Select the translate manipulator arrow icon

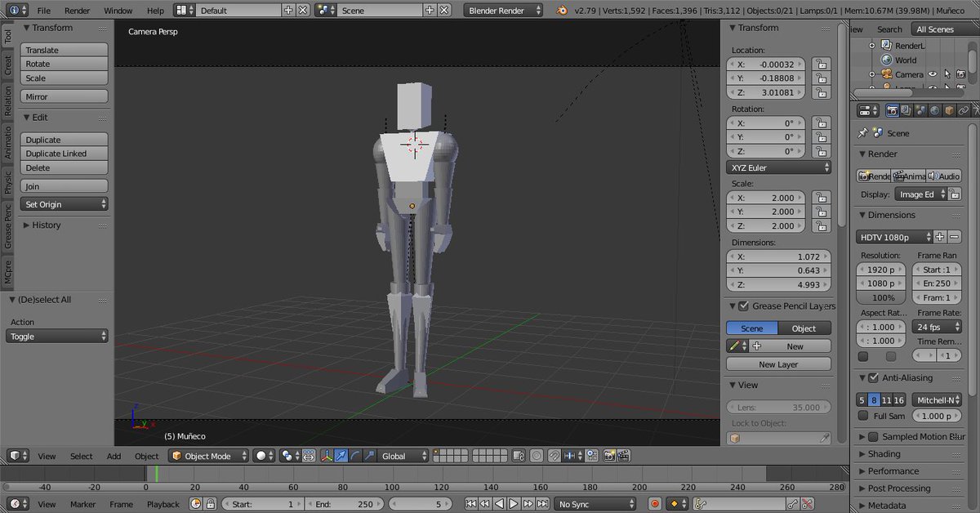tap(341, 456)
